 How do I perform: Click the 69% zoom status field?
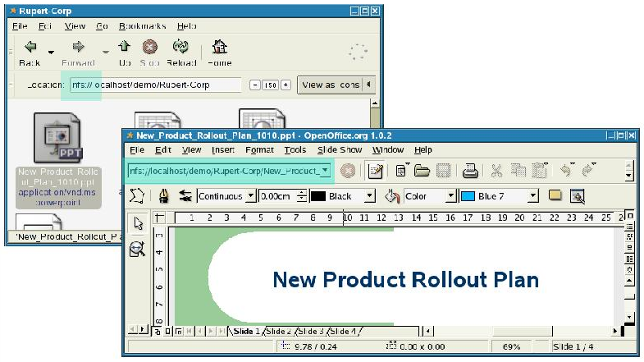tap(511, 346)
